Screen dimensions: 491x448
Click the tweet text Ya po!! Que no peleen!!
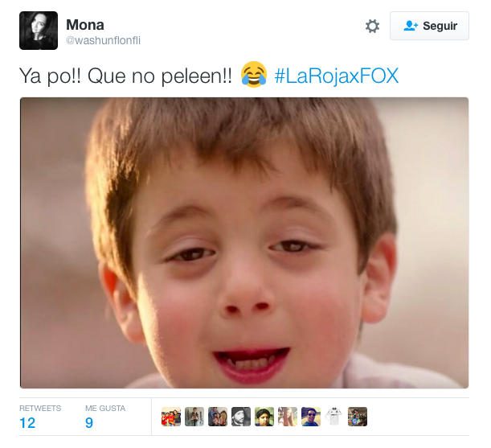(126, 76)
